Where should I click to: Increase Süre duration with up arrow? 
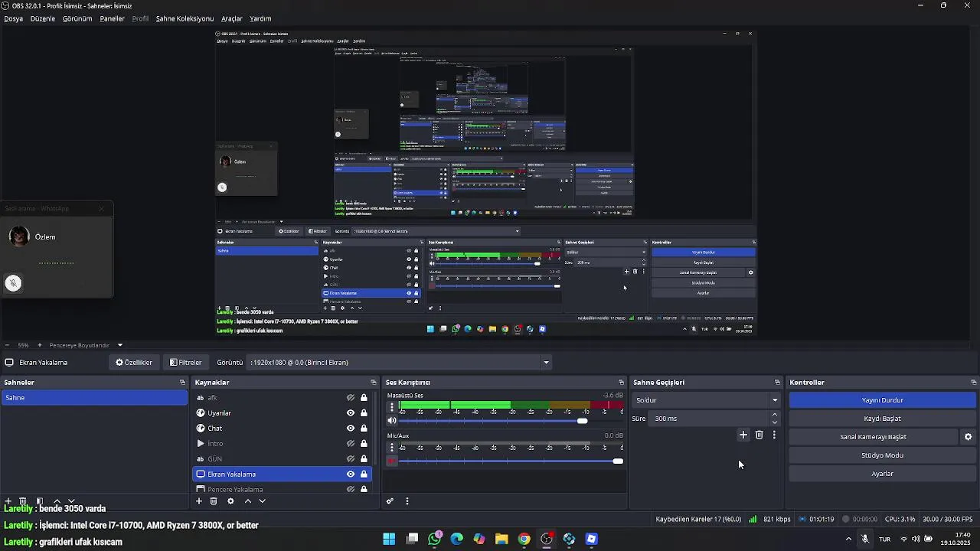[775, 415]
